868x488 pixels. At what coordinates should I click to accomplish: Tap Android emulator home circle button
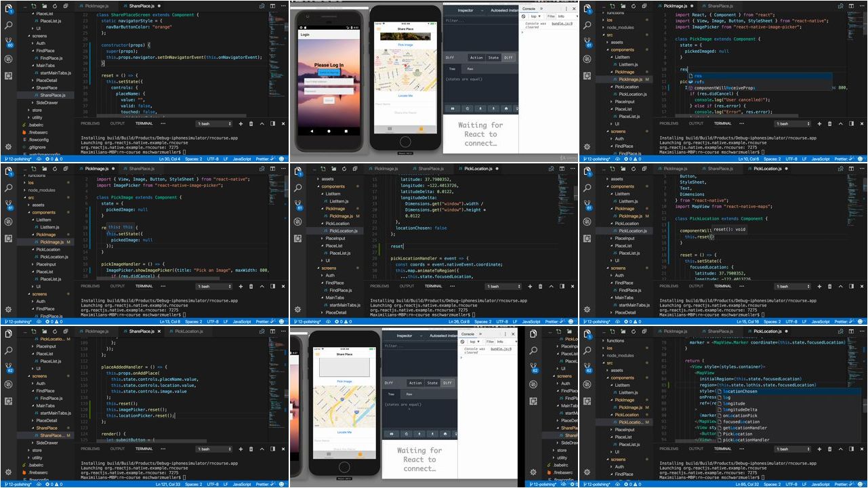pyautogui.click(x=329, y=130)
